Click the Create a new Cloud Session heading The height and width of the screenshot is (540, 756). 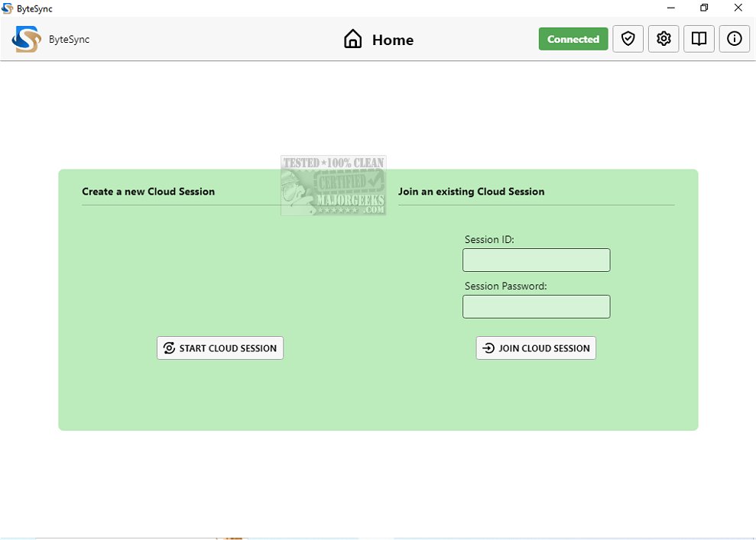click(x=148, y=192)
